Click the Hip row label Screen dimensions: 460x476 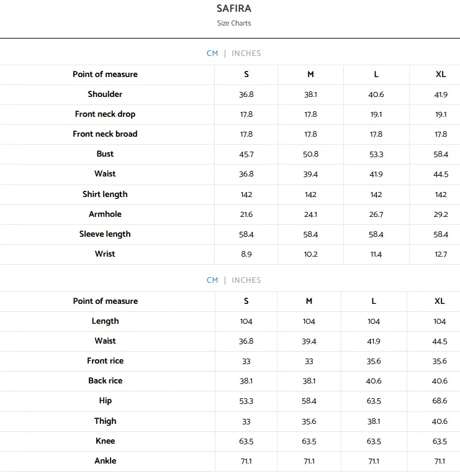(105, 401)
